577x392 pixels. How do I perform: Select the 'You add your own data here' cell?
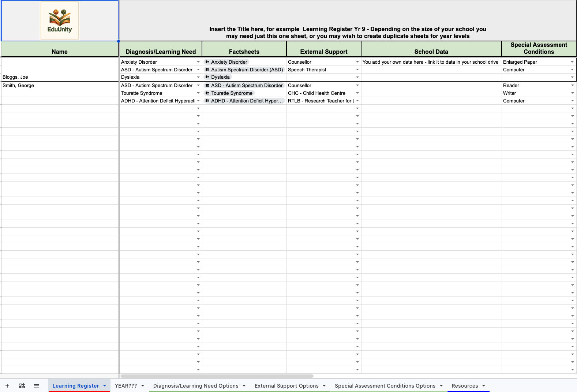(431, 62)
